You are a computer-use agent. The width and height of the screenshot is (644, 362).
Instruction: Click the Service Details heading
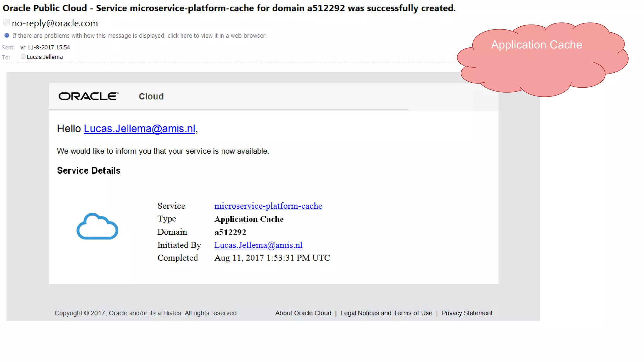click(89, 171)
